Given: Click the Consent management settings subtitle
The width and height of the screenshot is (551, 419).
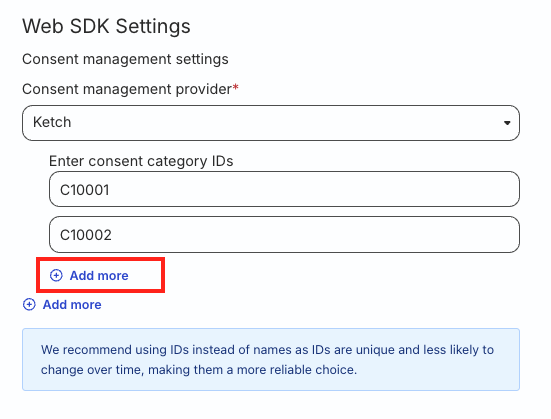Looking at the screenshot, I should [x=125, y=59].
